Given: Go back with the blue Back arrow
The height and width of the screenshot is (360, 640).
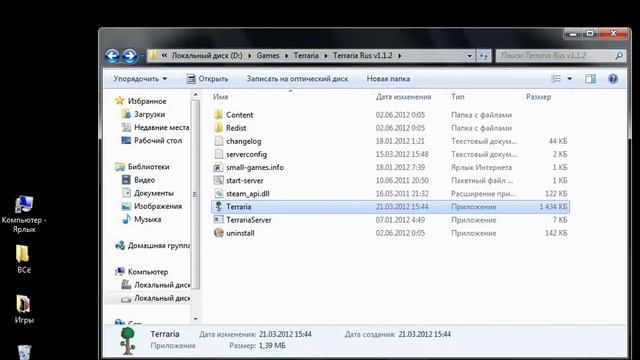Looking at the screenshot, I should point(112,56).
